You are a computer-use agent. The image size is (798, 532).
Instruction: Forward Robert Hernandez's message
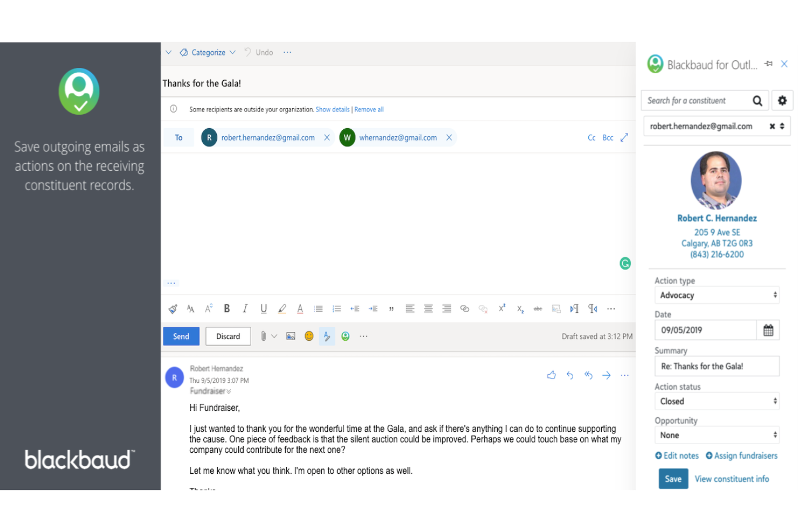point(607,375)
